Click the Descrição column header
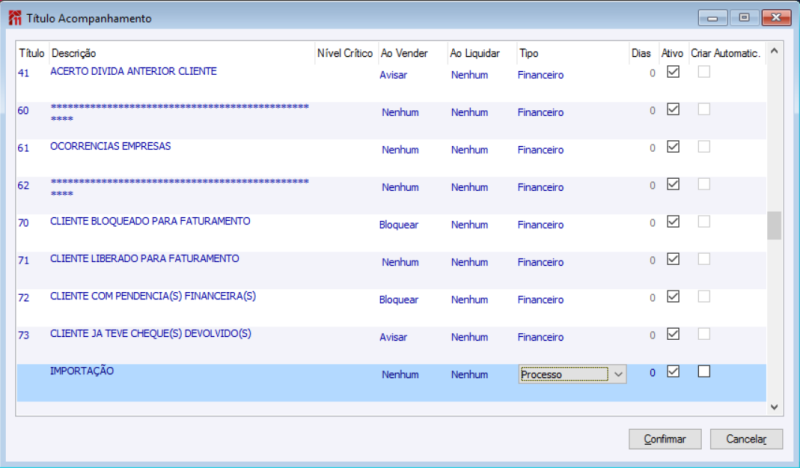The width and height of the screenshot is (800, 468). point(73,53)
